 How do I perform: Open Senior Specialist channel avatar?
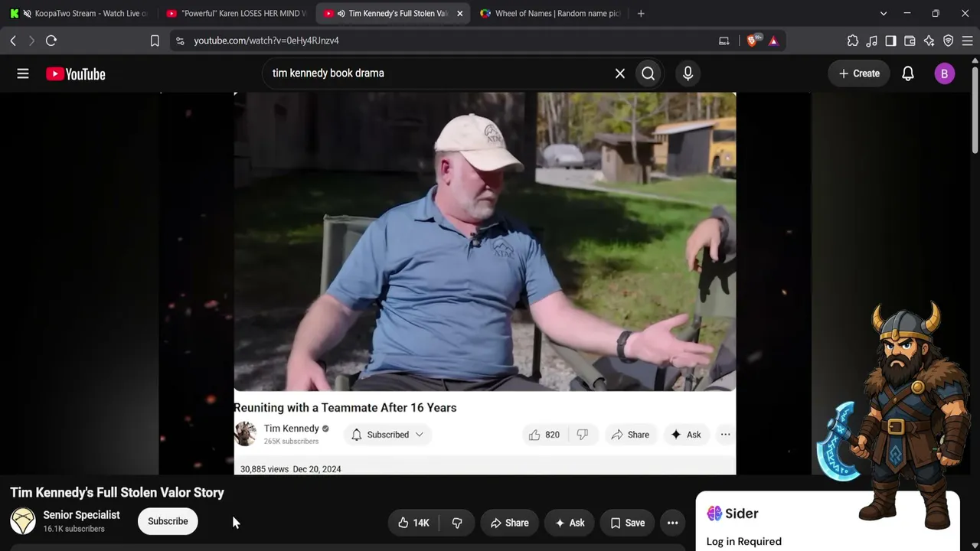tap(23, 521)
